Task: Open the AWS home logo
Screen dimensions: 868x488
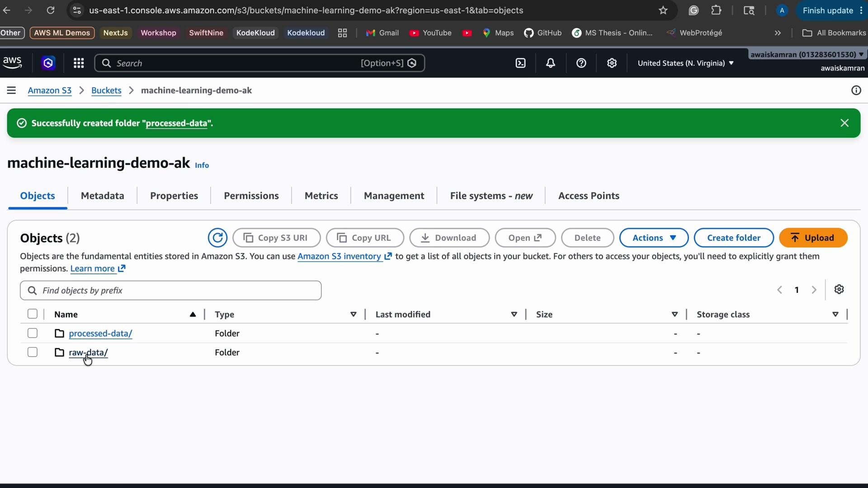Action: pos(12,63)
